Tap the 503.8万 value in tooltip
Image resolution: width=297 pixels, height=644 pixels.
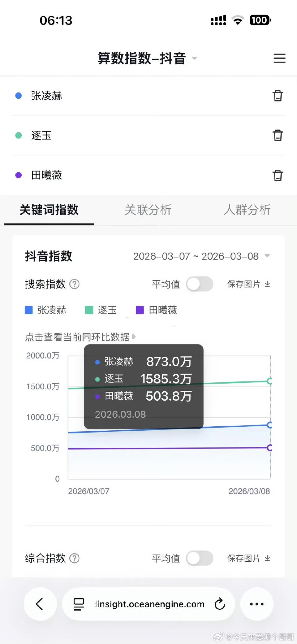pyautogui.click(x=169, y=396)
